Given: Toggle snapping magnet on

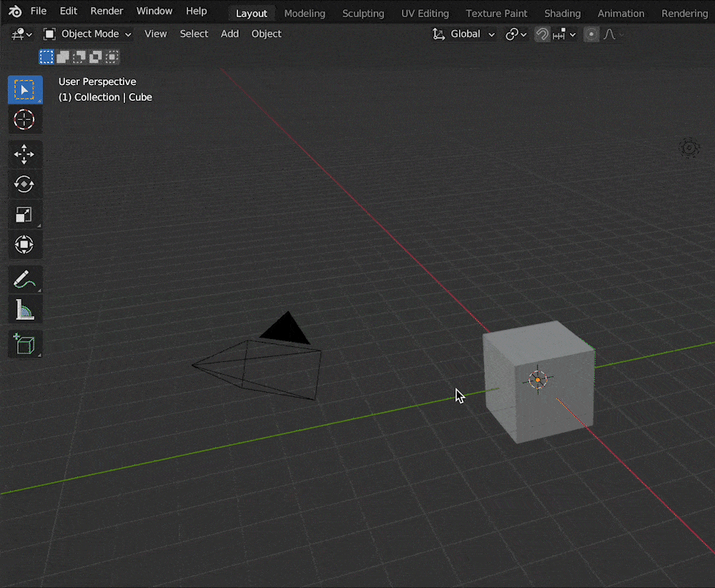Looking at the screenshot, I should tap(543, 34).
